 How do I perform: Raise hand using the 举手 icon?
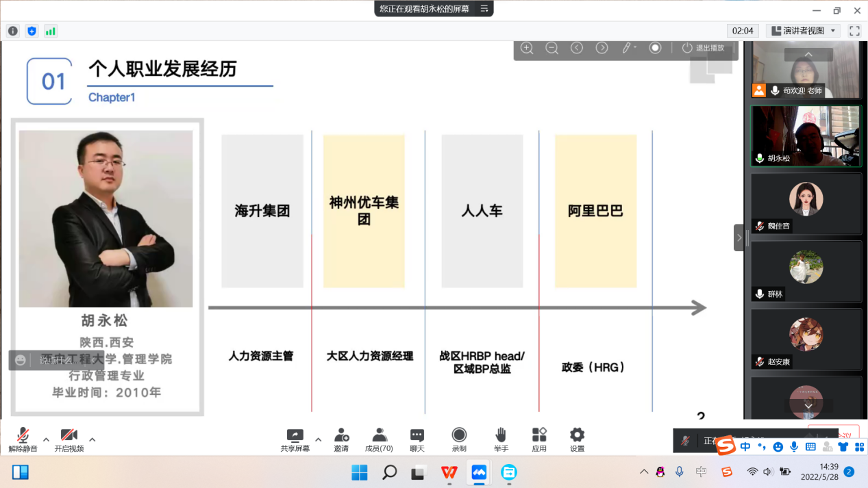pyautogui.click(x=501, y=436)
